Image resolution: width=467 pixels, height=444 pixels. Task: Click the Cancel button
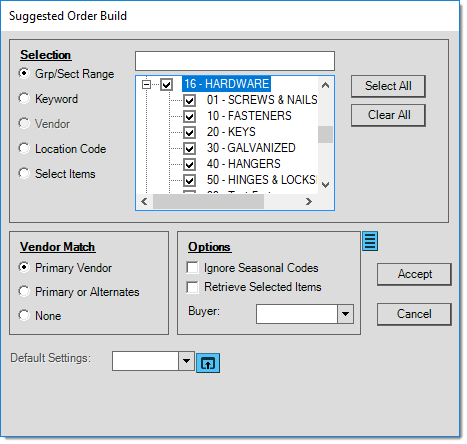click(x=414, y=314)
